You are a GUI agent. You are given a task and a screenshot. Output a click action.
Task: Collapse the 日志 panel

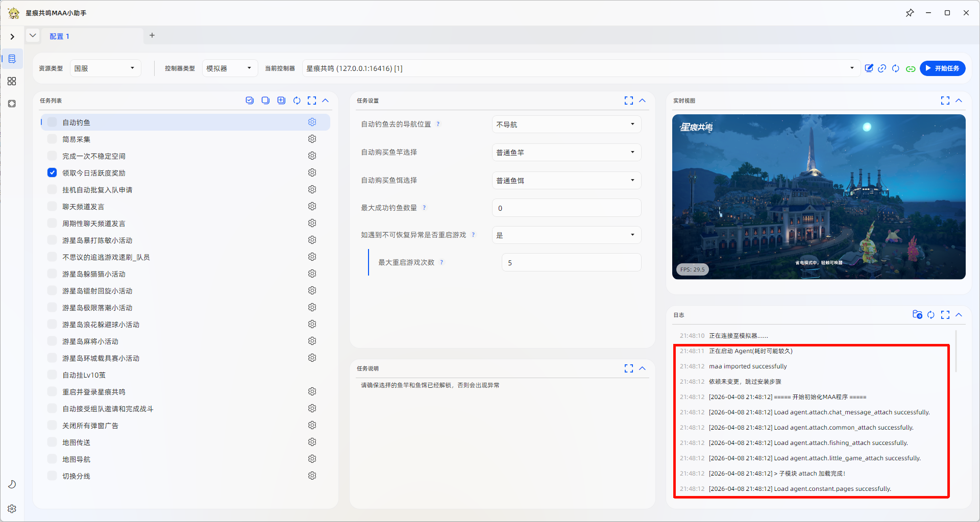point(959,315)
